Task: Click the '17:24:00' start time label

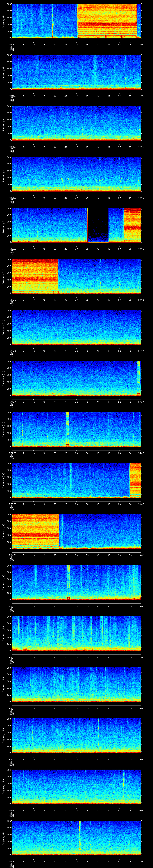Action: pyautogui.click(x=12, y=555)
